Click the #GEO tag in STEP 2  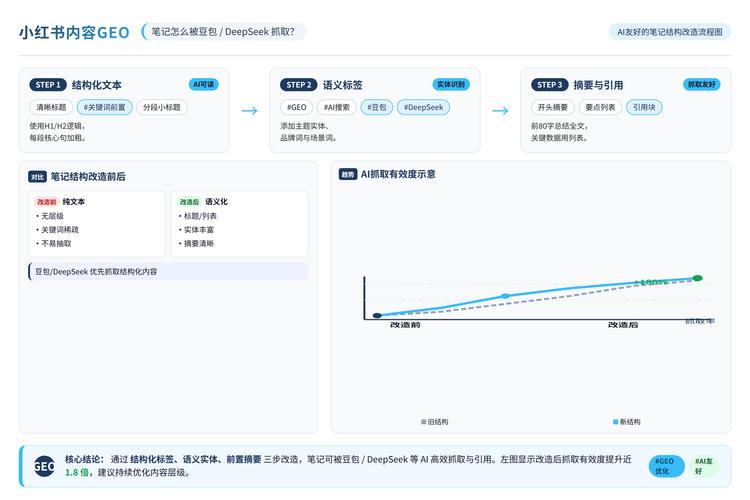pos(297,107)
